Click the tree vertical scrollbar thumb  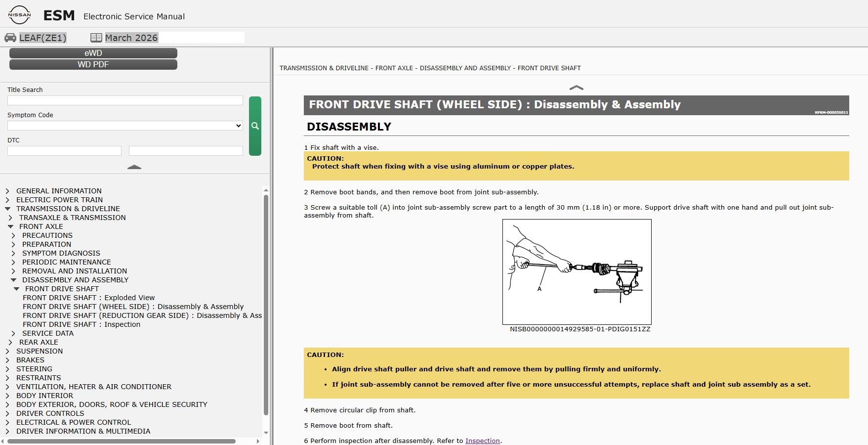[266, 305]
